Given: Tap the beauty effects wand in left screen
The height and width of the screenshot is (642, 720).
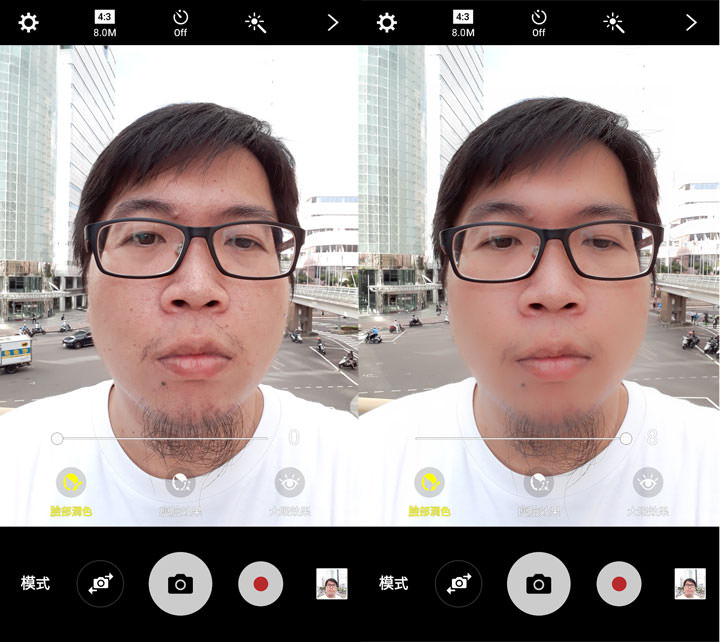Looking at the screenshot, I should click(x=257, y=22).
